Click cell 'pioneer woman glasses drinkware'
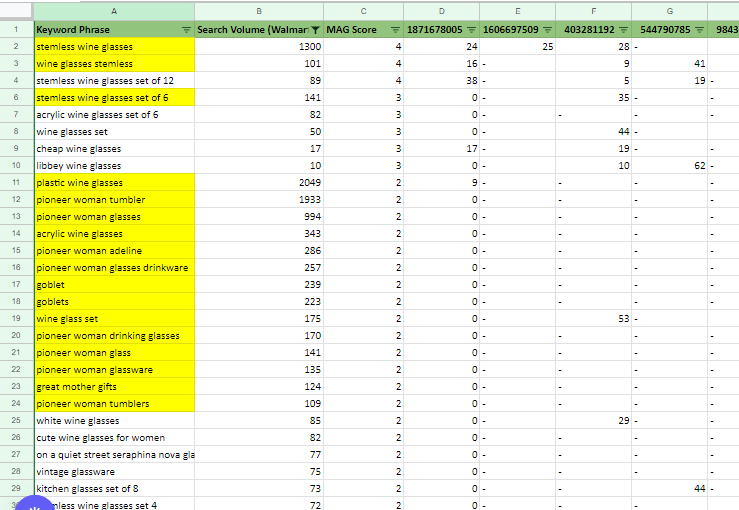This screenshot has width=739, height=510. [114, 267]
